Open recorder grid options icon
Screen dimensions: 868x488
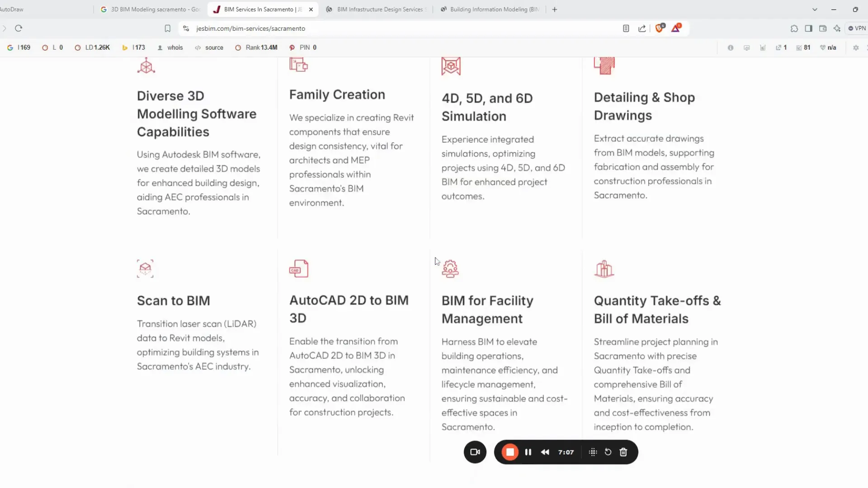click(x=593, y=452)
